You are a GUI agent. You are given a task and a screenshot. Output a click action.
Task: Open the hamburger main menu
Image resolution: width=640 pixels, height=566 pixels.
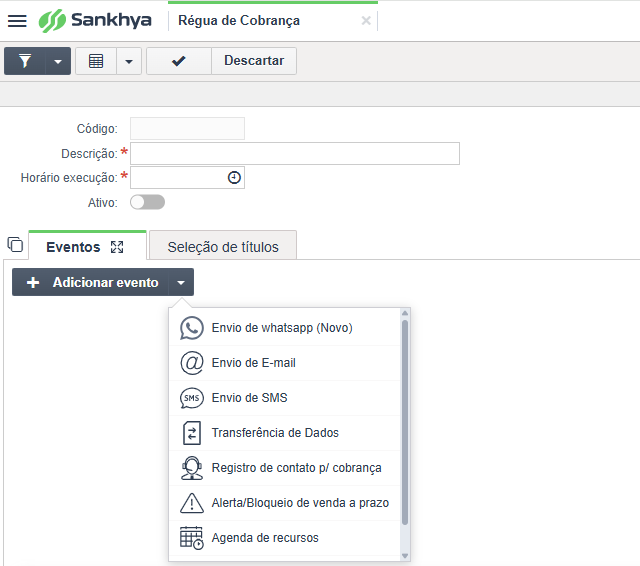(17, 20)
